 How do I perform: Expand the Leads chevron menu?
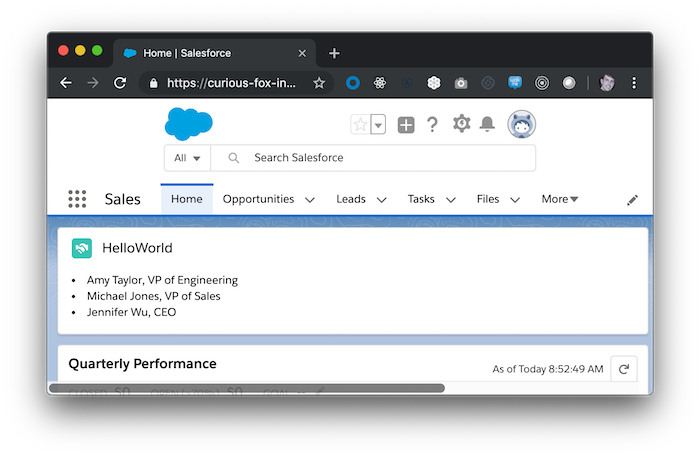point(381,200)
